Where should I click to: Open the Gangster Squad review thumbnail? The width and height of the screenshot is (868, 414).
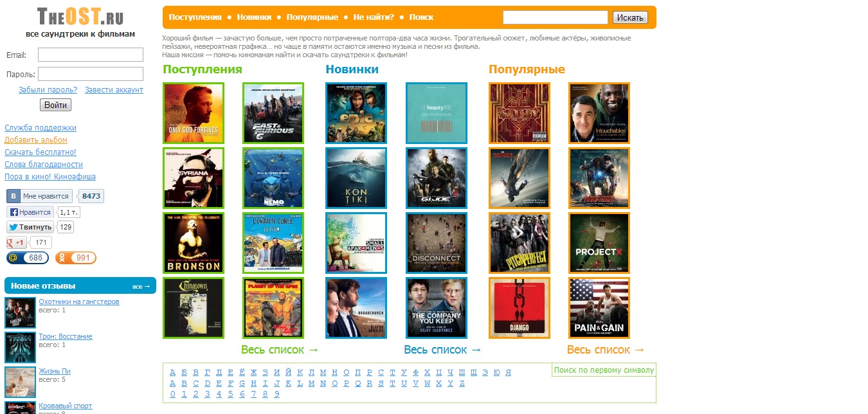click(x=20, y=313)
